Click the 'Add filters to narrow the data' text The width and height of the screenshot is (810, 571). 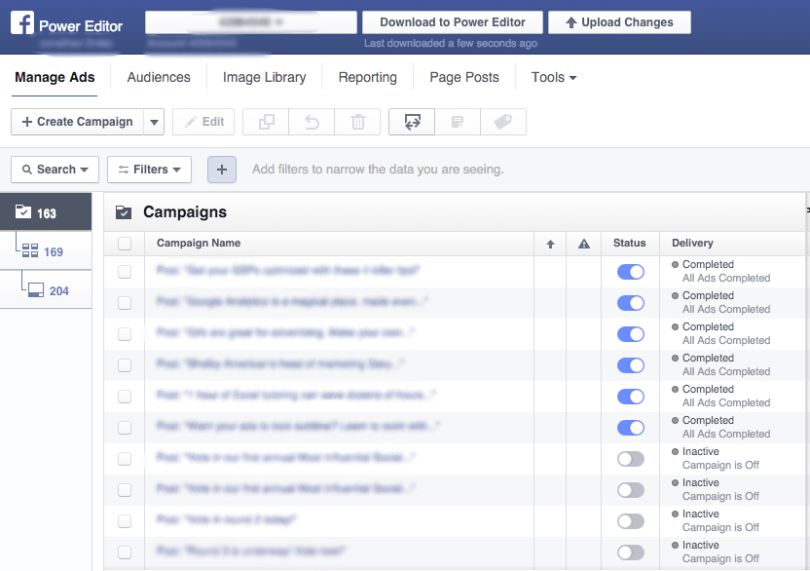click(378, 169)
